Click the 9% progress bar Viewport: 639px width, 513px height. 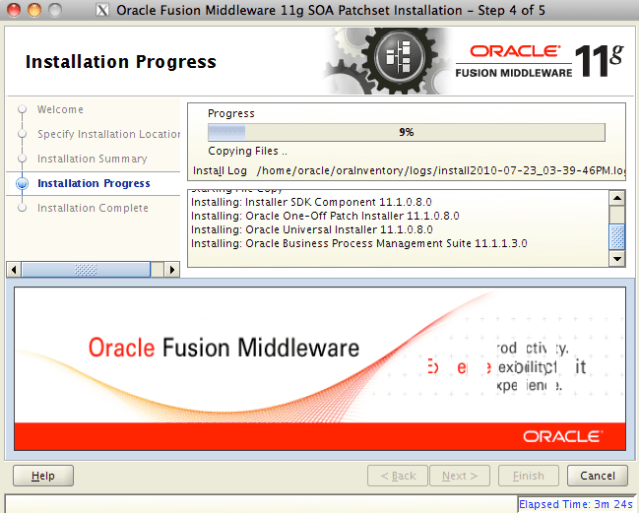click(x=405, y=132)
